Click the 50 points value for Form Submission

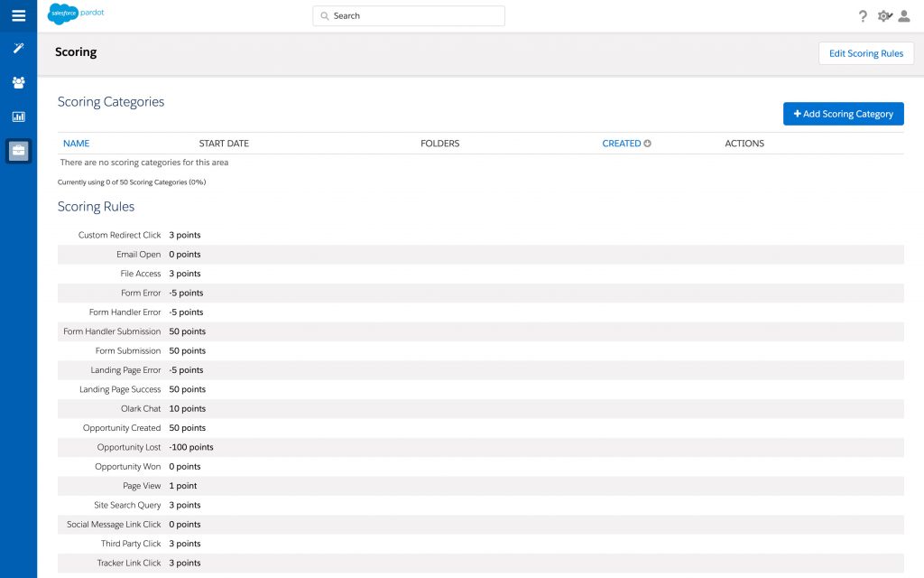[x=188, y=351]
